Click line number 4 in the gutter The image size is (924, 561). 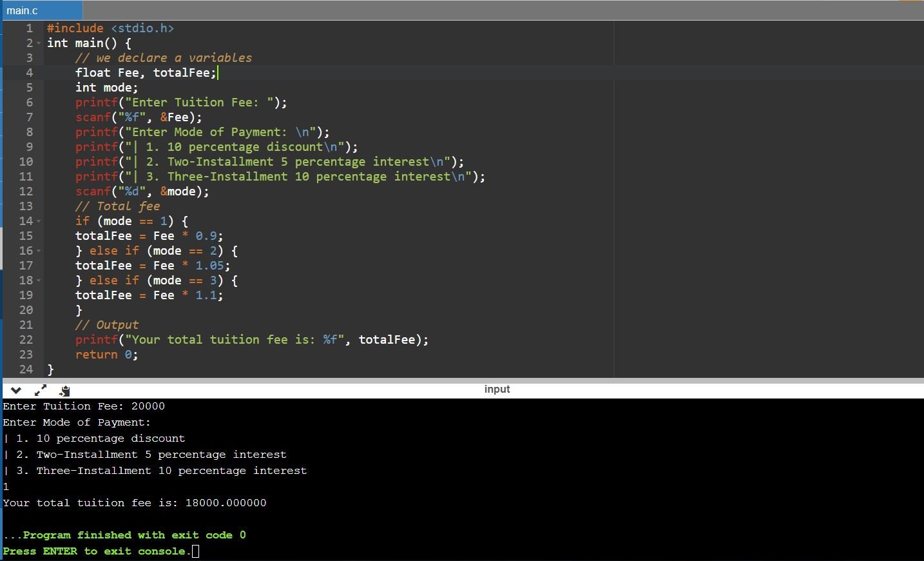(x=29, y=73)
